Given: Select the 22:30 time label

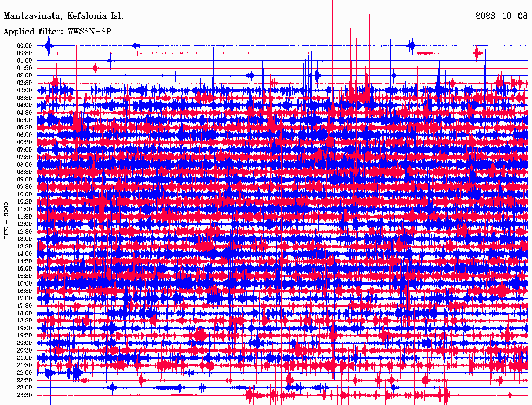Looking at the screenshot, I should pos(24,380).
